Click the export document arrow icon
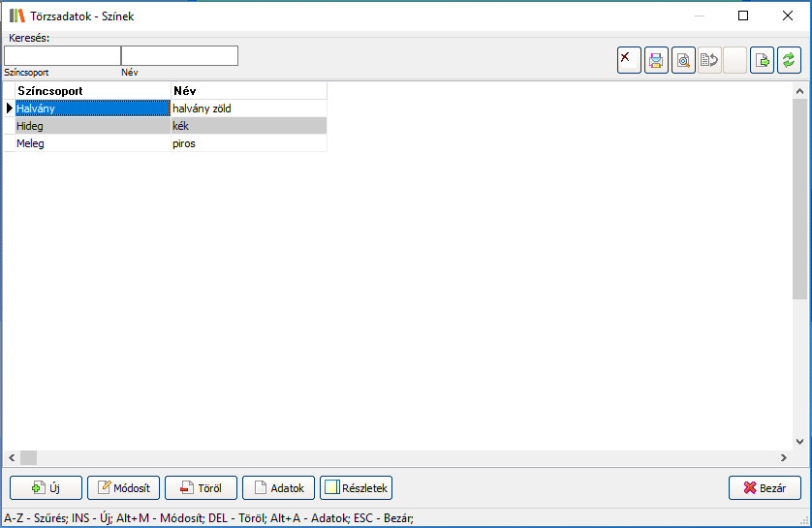 coord(763,60)
